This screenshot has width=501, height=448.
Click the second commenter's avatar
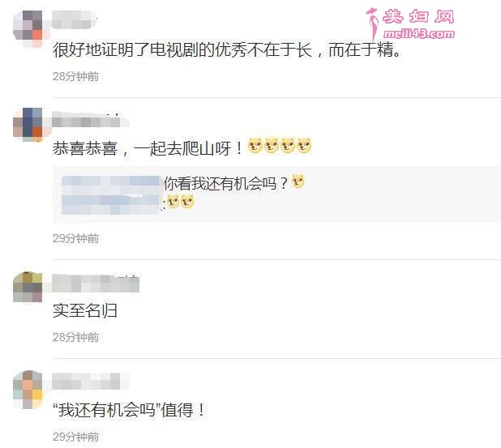(28, 125)
